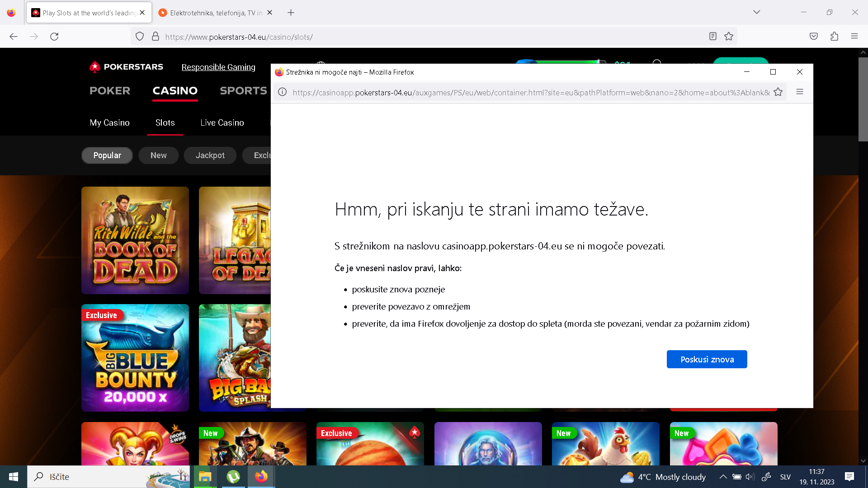Open a new tab with the plus icon

(291, 13)
